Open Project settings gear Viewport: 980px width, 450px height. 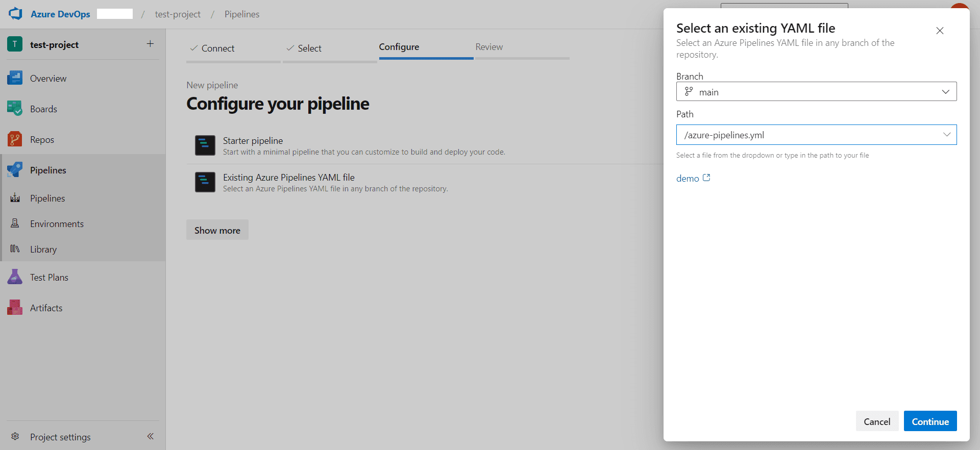pos(15,437)
